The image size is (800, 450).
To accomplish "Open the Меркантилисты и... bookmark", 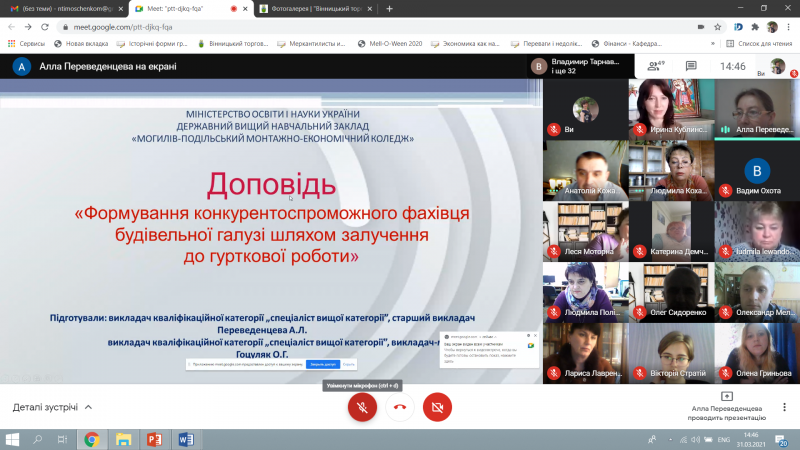I will (x=311, y=44).
